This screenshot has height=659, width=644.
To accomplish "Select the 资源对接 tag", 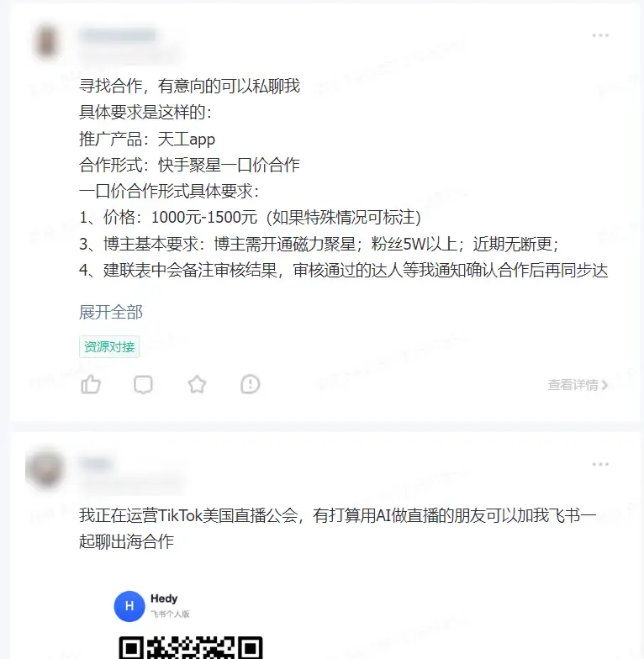I will 109,346.
